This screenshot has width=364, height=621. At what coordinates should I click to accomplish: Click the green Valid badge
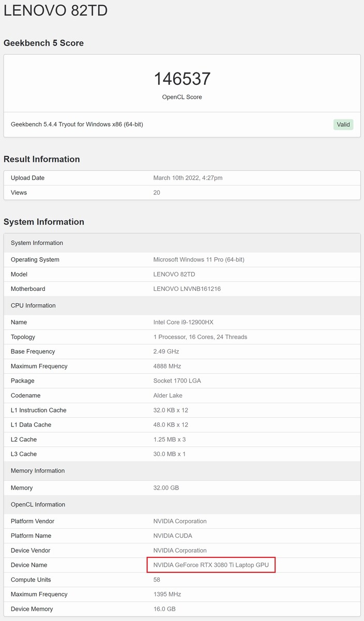pyautogui.click(x=343, y=124)
